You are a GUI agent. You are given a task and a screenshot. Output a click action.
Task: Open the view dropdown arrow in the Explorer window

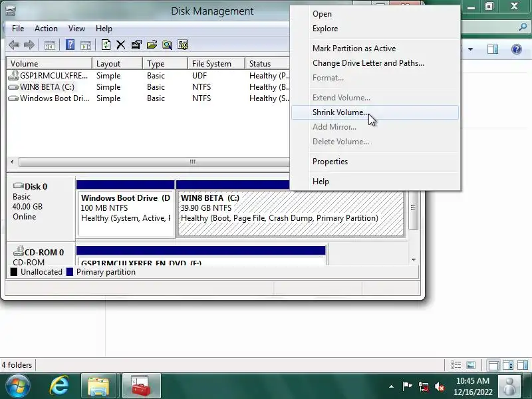pos(470,49)
